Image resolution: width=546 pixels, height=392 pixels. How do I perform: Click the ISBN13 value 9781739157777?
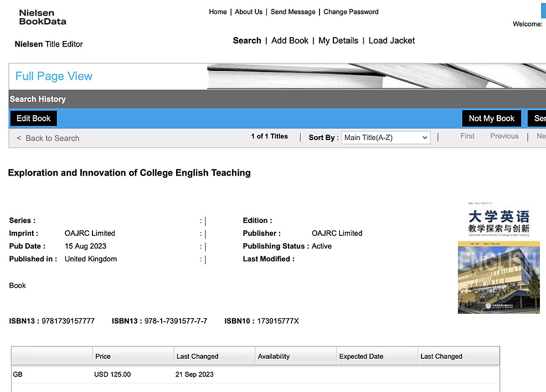point(68,321)
